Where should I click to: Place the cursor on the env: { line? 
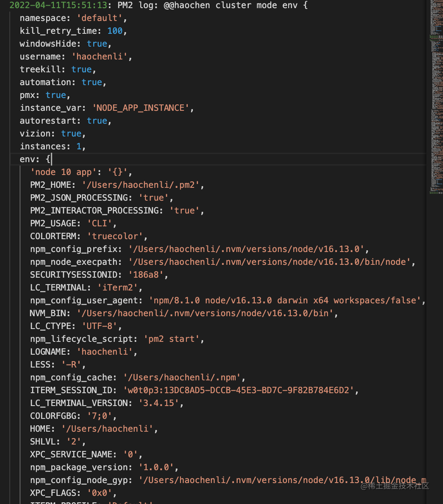(x=35, y=159)
